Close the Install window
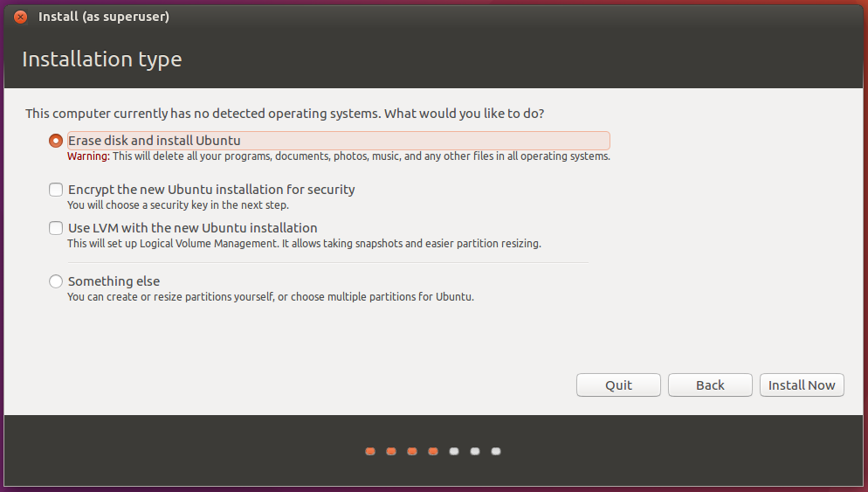Screen dimensions: 868x492 point(20,17)
